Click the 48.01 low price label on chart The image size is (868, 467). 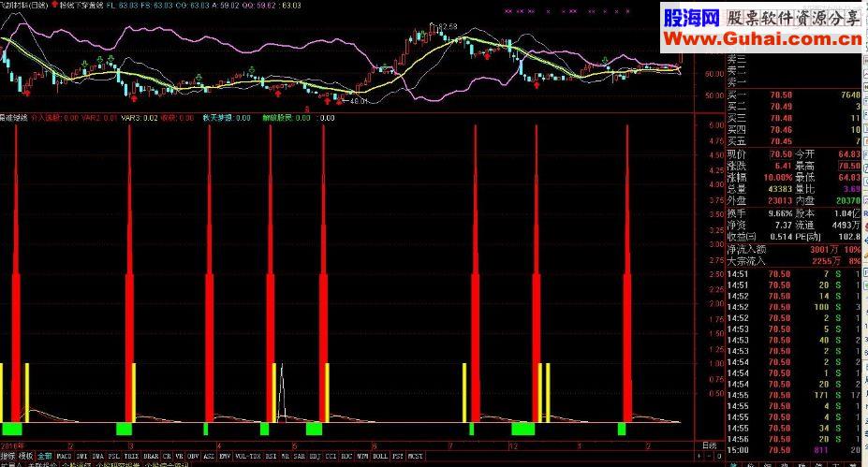[359, 101]
